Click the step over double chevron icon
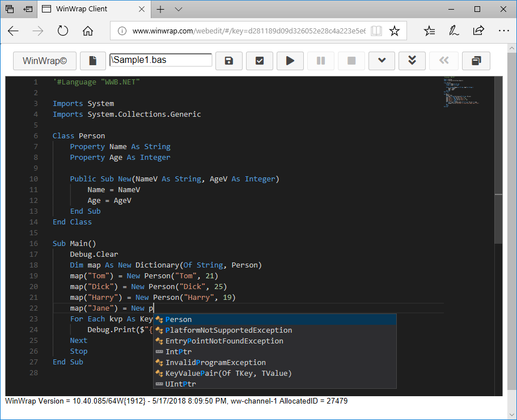Viewport: 517px width, 420px height. (413, 61)
